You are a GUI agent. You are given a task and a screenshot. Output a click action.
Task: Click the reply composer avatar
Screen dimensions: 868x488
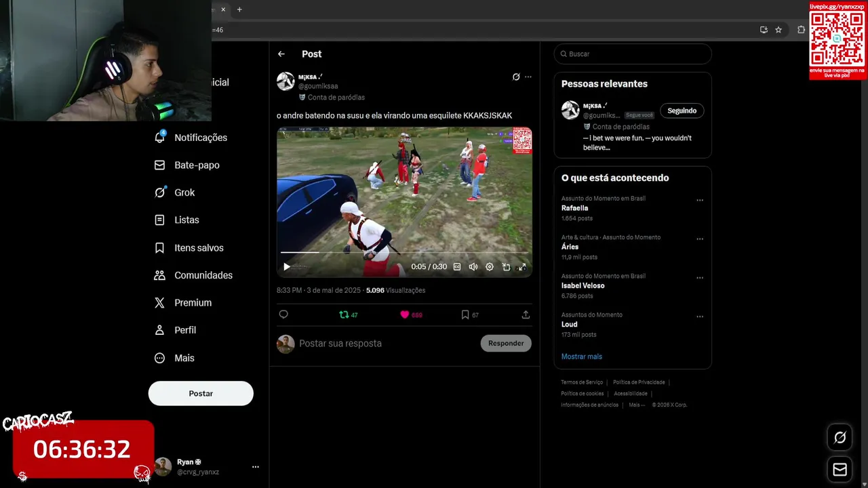tap(285, 344)
